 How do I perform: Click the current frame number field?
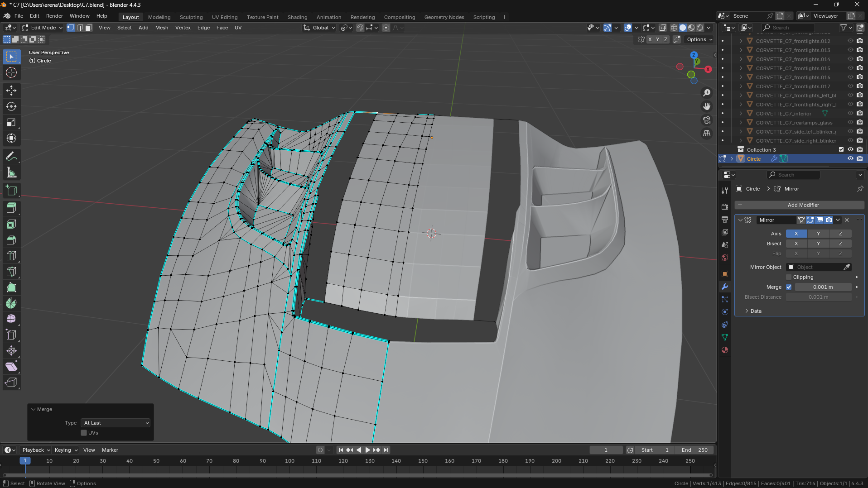606,450
